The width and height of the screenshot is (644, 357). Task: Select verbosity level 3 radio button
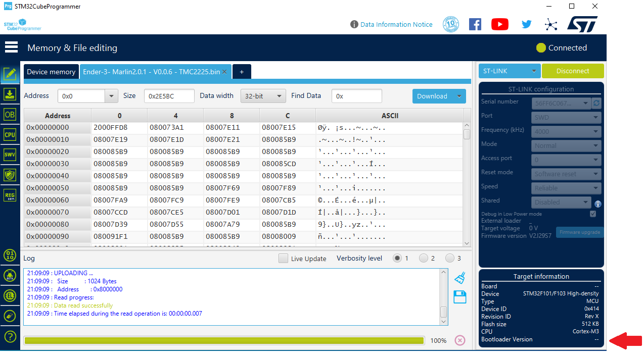450,258
